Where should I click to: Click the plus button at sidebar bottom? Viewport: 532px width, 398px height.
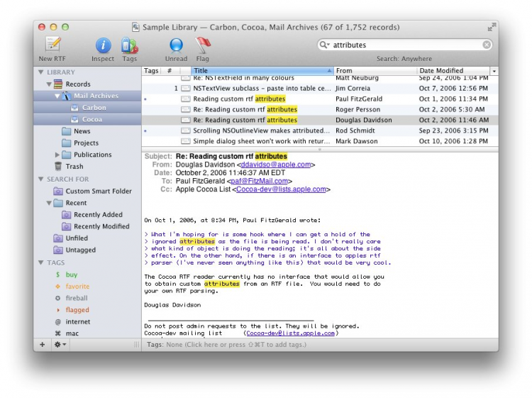coord(43,345)
